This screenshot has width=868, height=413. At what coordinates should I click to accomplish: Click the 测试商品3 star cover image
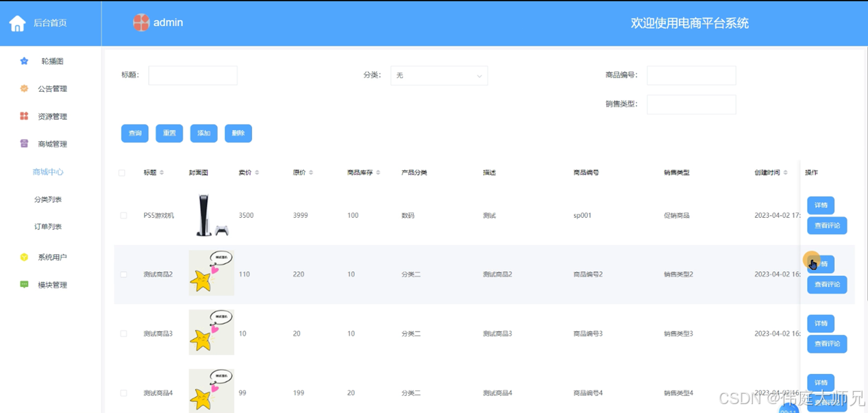point(212,332)
